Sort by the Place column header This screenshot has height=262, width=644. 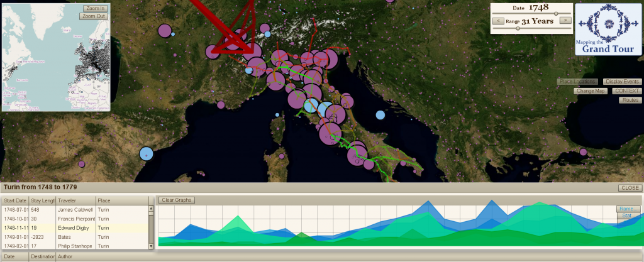[123, 200]
